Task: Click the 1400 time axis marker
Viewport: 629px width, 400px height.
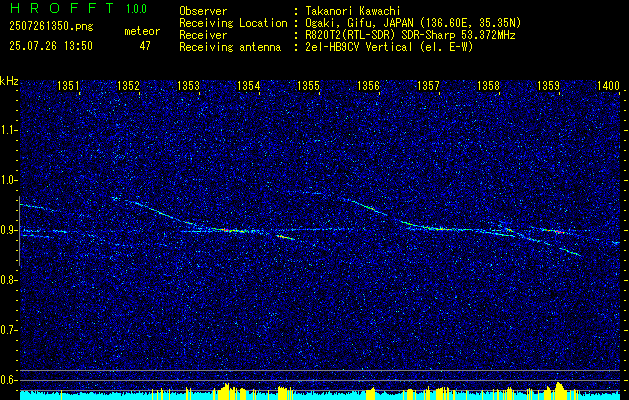Action: coord(609,85)
